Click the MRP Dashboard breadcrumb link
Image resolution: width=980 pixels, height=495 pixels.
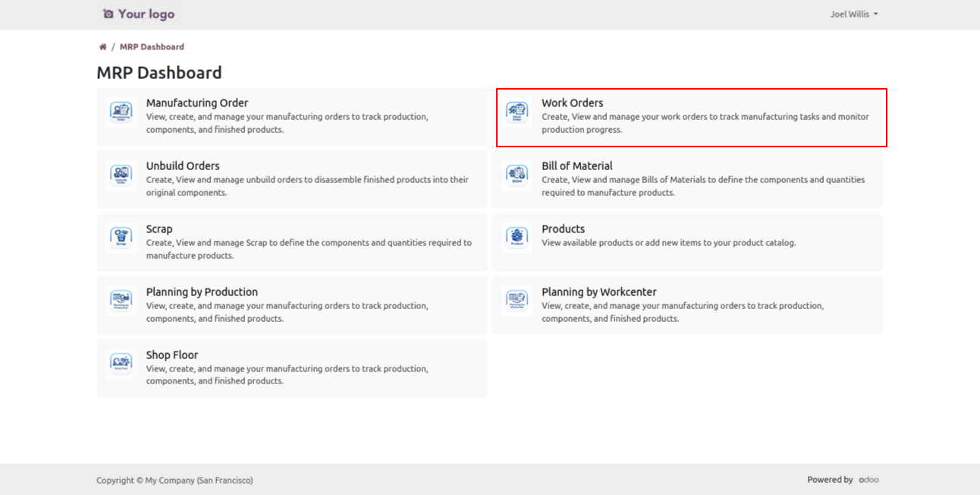tap(152, 47)
